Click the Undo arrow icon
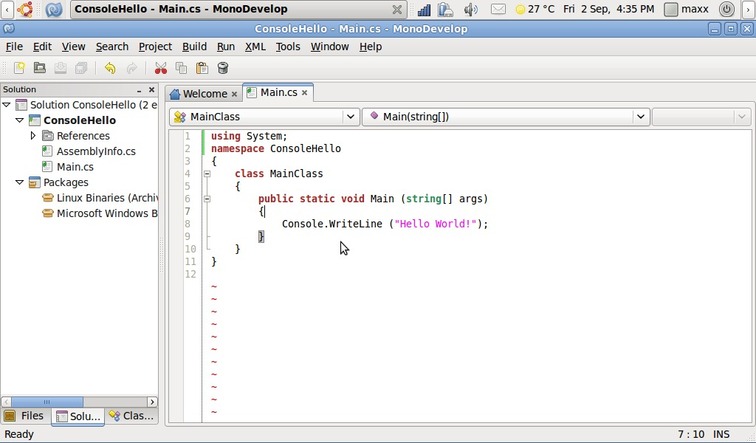Screen dimensions: 756x443 click(x=110, y=68)
